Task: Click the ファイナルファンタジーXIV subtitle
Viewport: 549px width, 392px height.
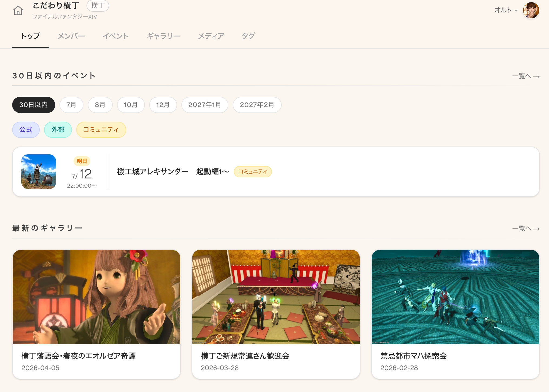Action: tap(65, 17)
